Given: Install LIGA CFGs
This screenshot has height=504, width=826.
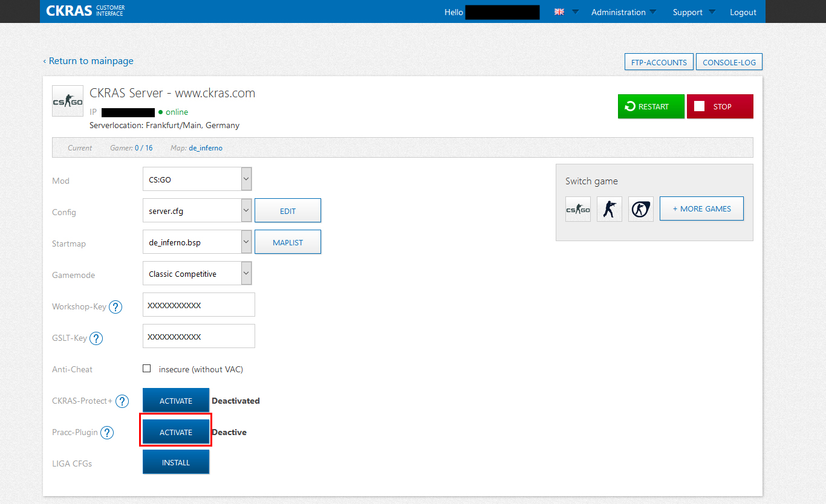Looking at the screenshot, I should [176, 462].
